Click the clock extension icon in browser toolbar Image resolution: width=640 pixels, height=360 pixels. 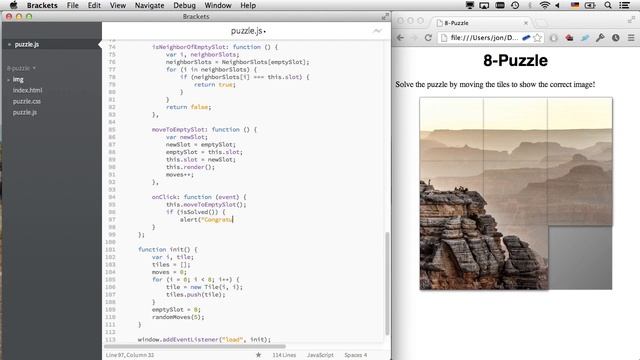[x=616, y=38]
